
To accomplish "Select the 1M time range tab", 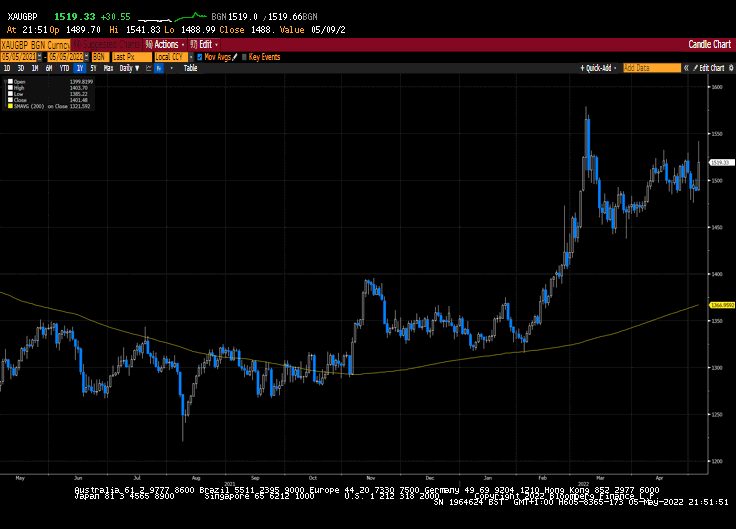I will pyautogui.click(x=35, y=68).
